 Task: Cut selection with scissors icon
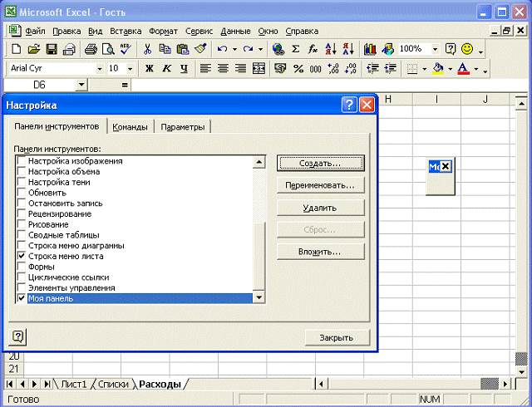click(x=147, y=50)
